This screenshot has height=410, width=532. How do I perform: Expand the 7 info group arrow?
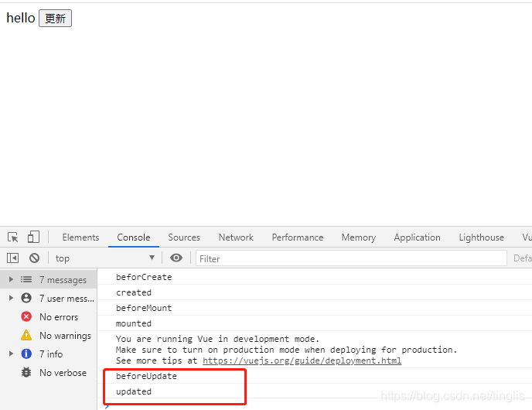click(x=11, y=354)
